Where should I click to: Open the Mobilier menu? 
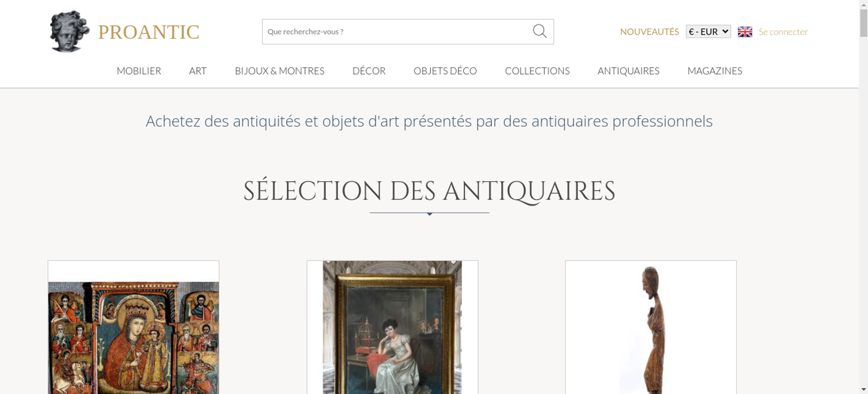(139, 71)
